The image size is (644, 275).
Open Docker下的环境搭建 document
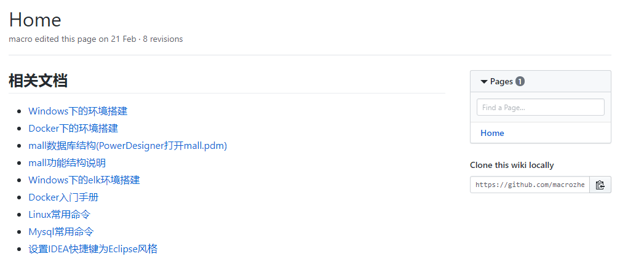pos(73,129)
